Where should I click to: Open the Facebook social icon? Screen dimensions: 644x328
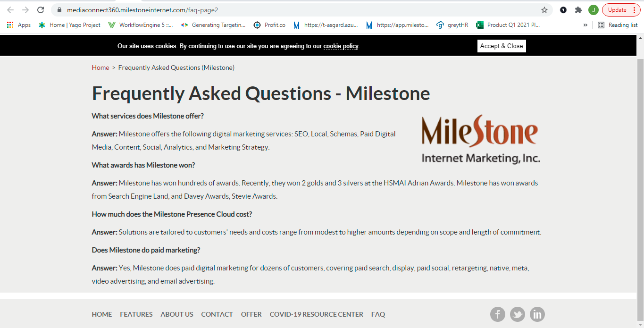[498, 314]
